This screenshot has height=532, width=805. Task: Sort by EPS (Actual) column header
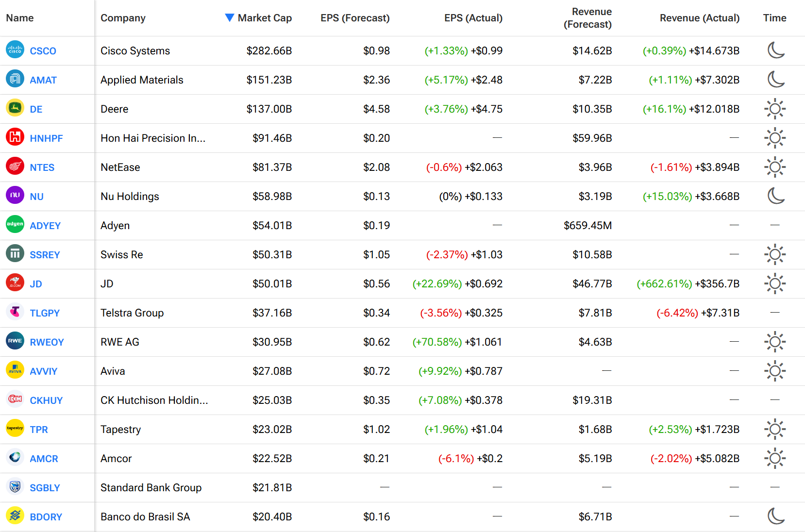tap(473, 18)
